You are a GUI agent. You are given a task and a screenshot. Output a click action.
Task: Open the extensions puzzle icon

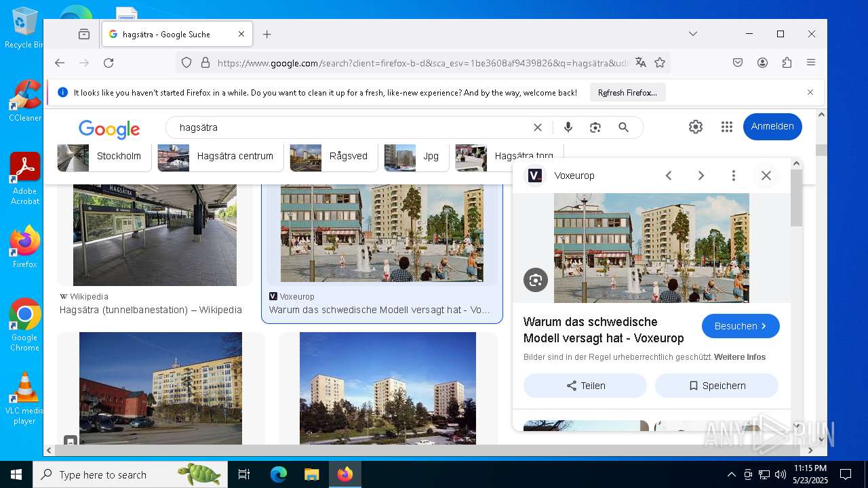click(787, 63)
